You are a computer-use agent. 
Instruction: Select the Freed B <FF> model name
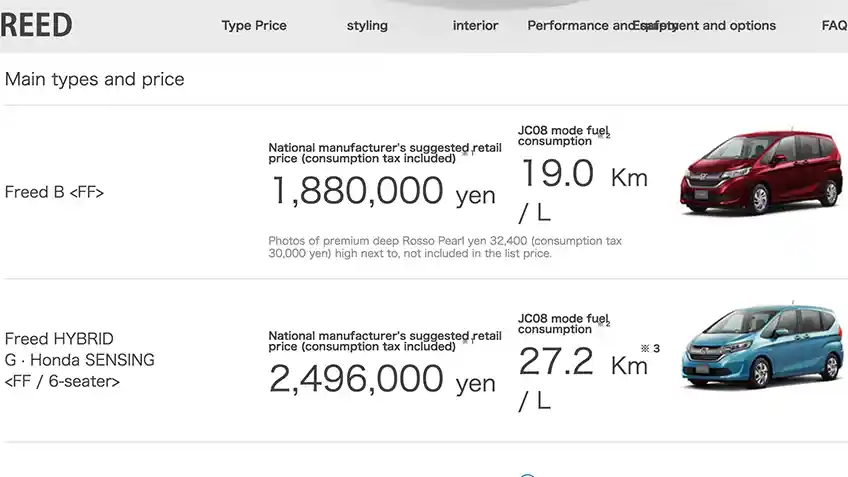tap(54, 192)
